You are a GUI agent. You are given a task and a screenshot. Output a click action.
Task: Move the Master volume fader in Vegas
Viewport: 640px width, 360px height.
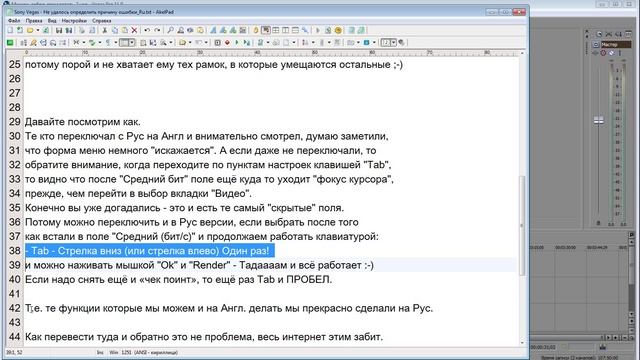click(x=598, y=120)
